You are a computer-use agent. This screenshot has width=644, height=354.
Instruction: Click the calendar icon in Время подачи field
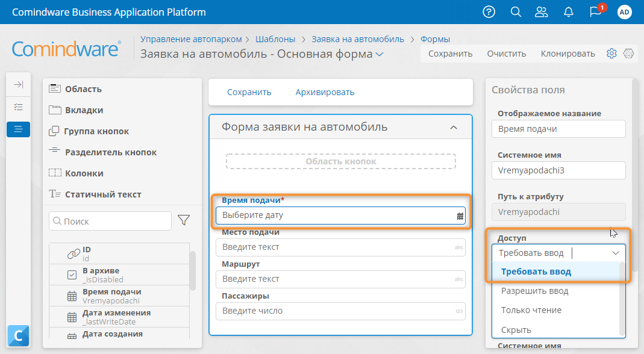tap(460, 216)
